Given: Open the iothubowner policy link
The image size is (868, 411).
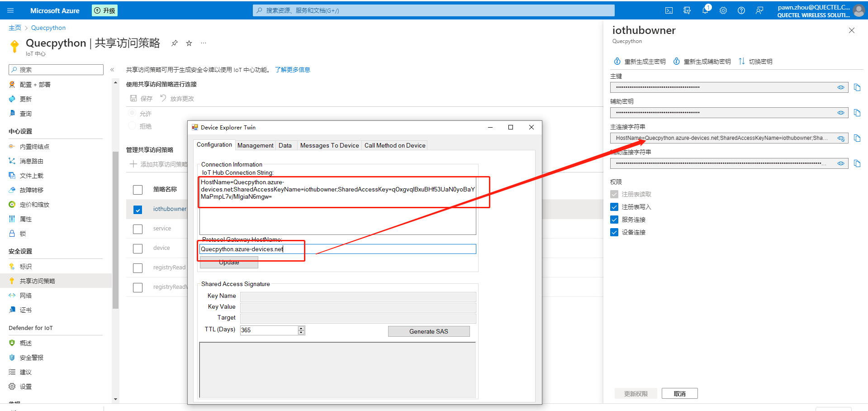Looking at the screenshot, I should 170,209.
